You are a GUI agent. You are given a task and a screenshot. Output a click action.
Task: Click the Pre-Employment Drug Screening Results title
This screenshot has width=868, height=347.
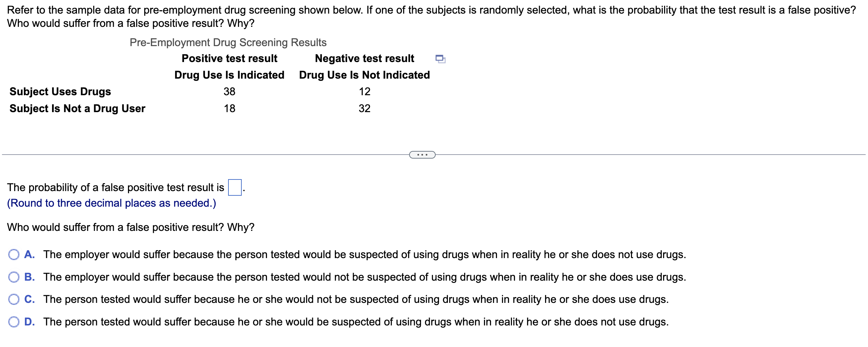[x=228, y=42]
